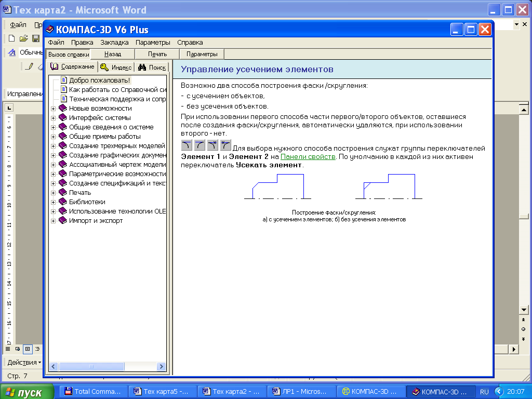Click Word vertical scroll up arrow
This screenshot has width=532, height=399.
(524, 110)
